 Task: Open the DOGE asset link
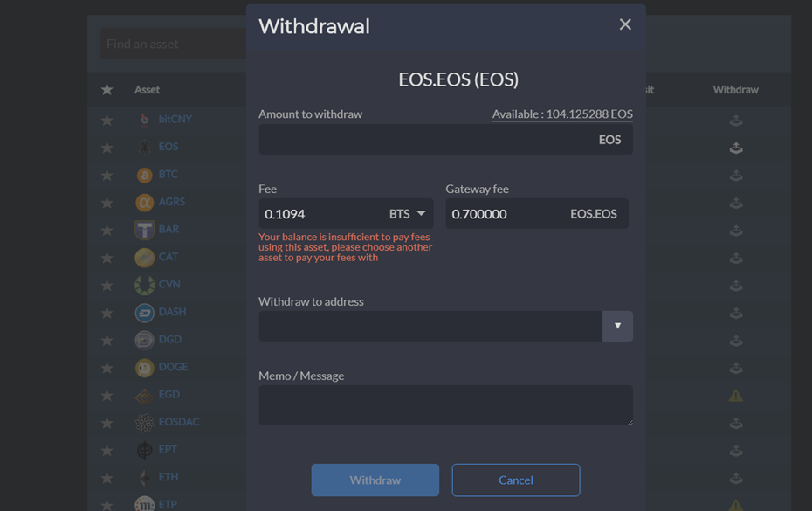(x=174, y=367)
